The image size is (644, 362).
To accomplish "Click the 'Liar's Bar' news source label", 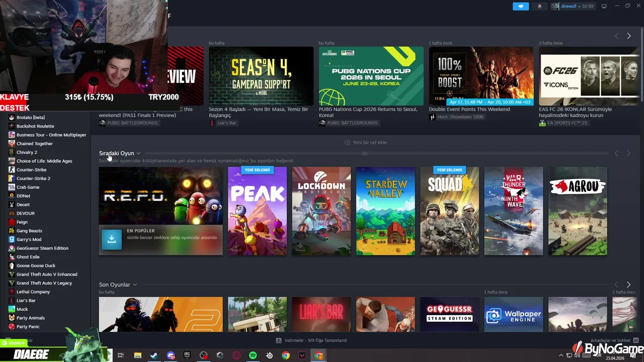I will pos(226,123).
